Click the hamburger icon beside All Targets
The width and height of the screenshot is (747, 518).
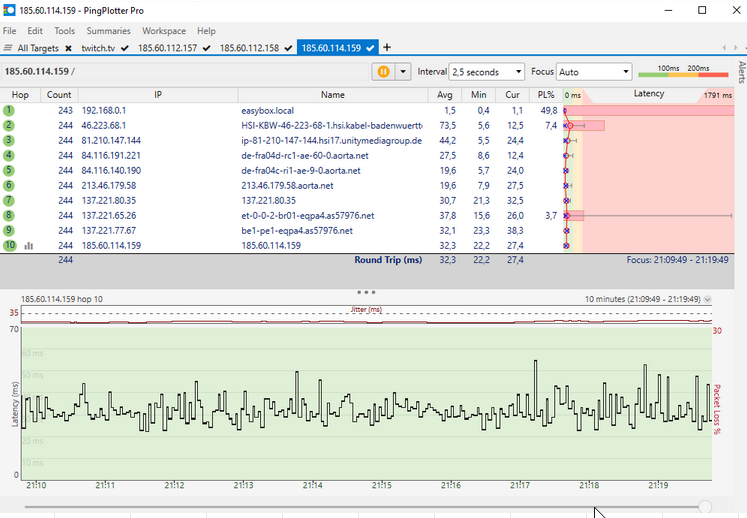coord(8,48)
